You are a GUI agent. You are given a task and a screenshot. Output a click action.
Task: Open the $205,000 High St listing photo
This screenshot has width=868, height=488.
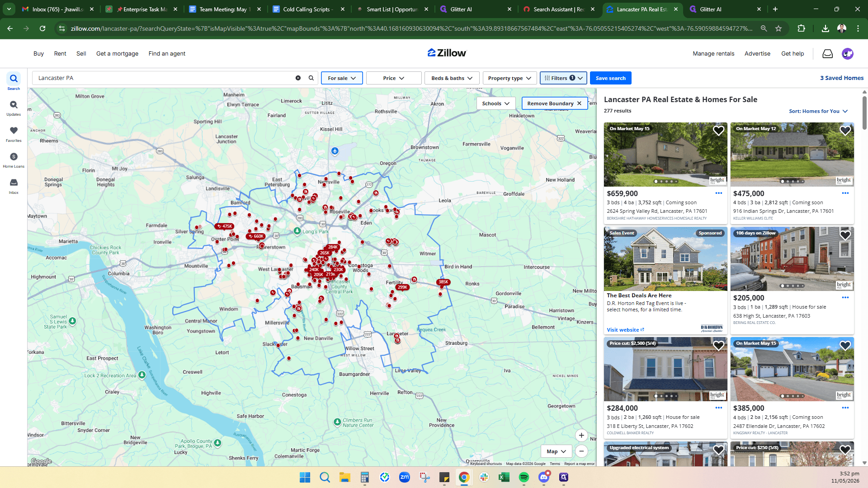coord(792,259)
